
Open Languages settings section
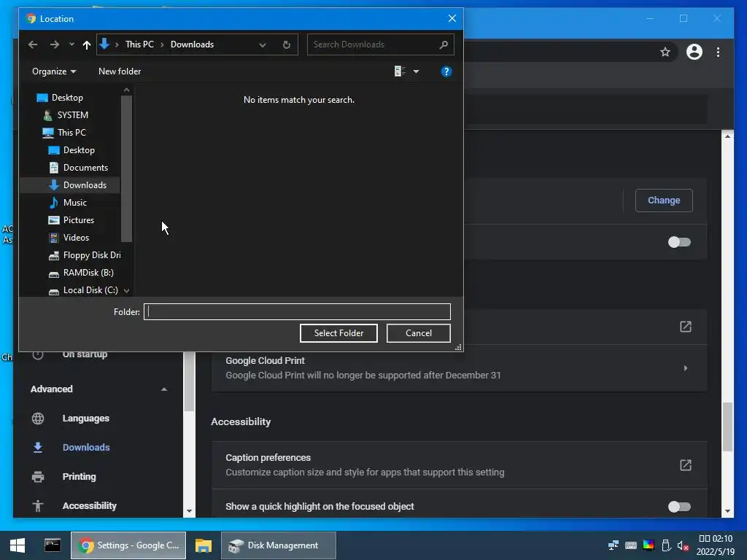pyautogui.click(x=86, y=419)
